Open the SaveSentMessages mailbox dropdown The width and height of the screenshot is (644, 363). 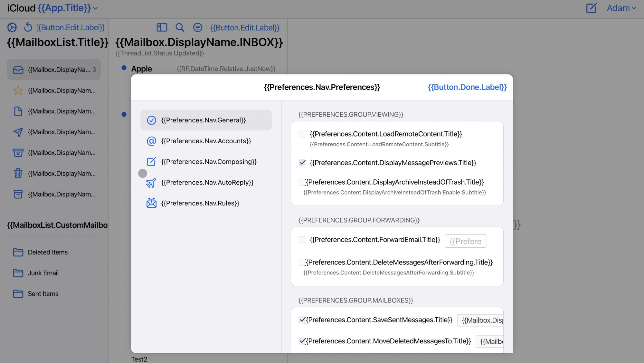pos(480,320)
